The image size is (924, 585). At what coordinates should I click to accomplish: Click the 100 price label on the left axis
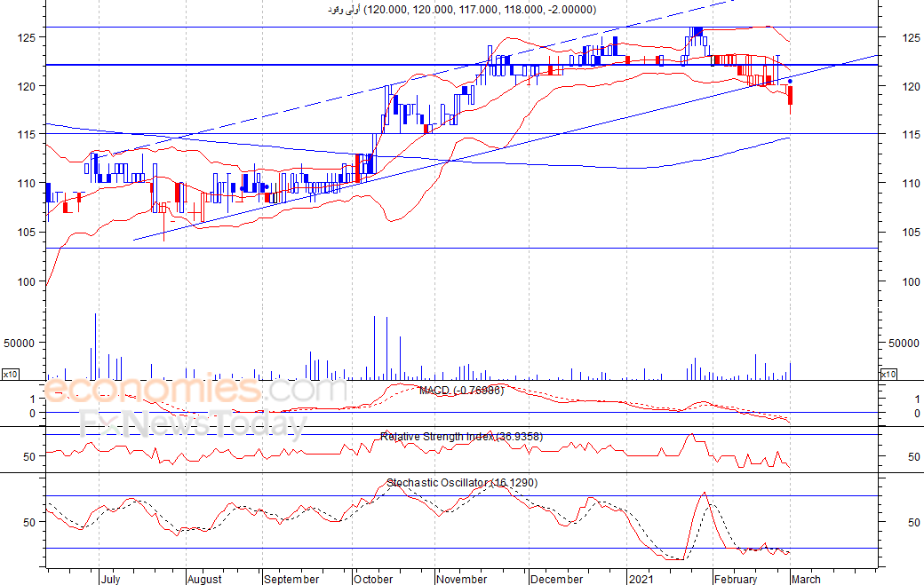coord(27,282)
